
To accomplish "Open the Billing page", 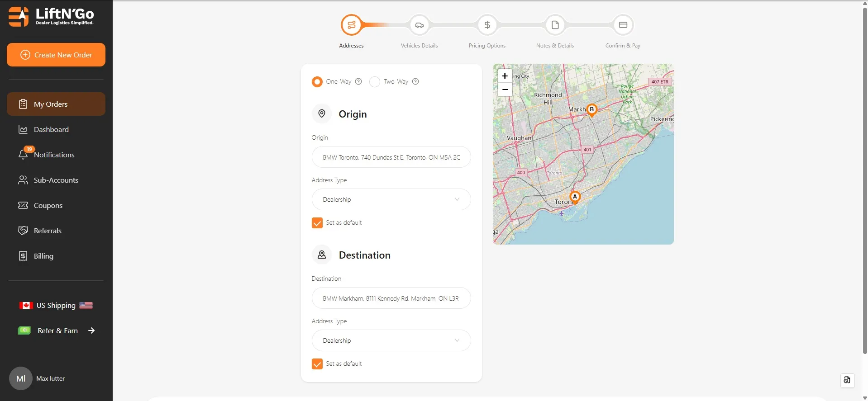I will coord(56,256).
